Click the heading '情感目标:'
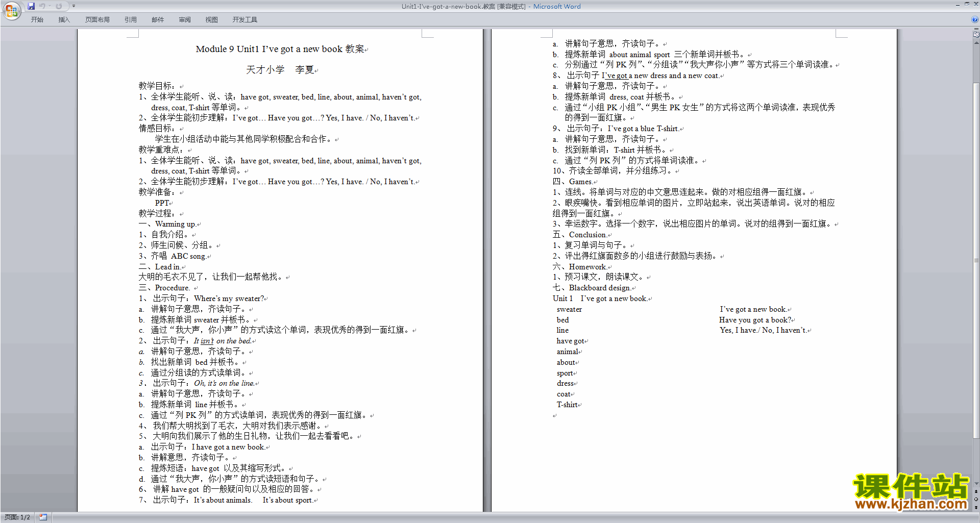 tap(157, 128)
